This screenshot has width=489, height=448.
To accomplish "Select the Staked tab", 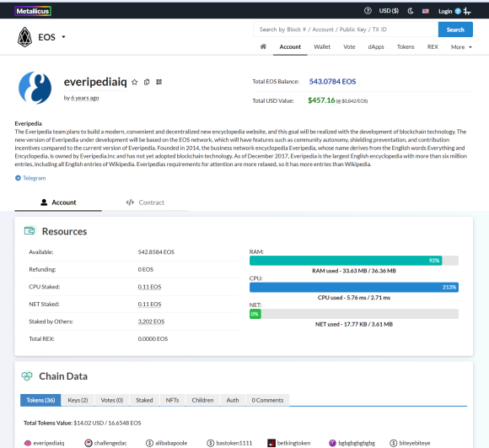I will click(x=144, y=400).
